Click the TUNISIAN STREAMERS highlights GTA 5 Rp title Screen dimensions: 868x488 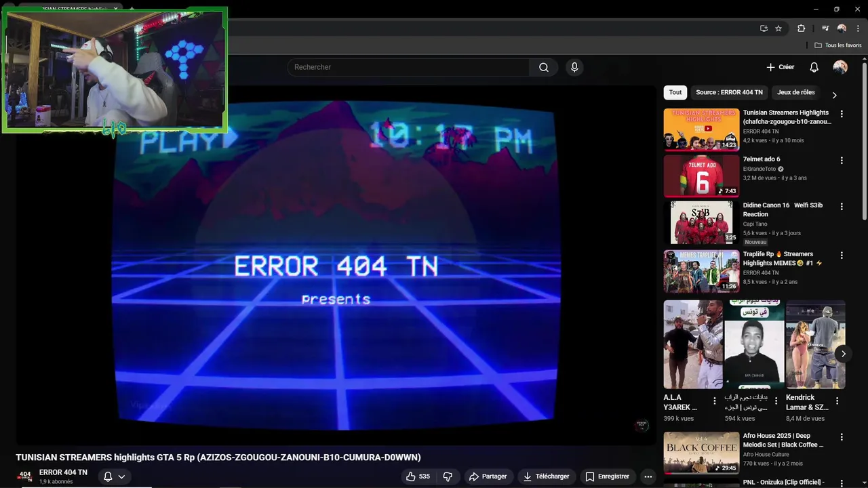pos(218,457)
